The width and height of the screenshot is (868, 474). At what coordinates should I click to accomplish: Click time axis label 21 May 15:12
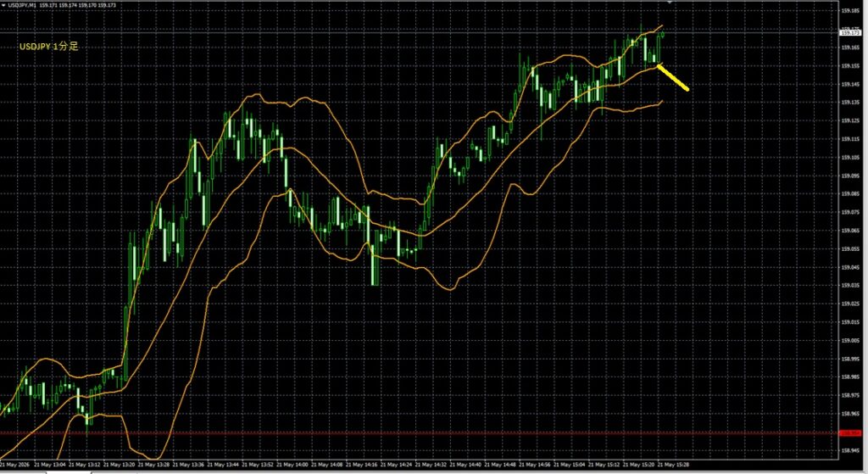(x=604, y=465)
